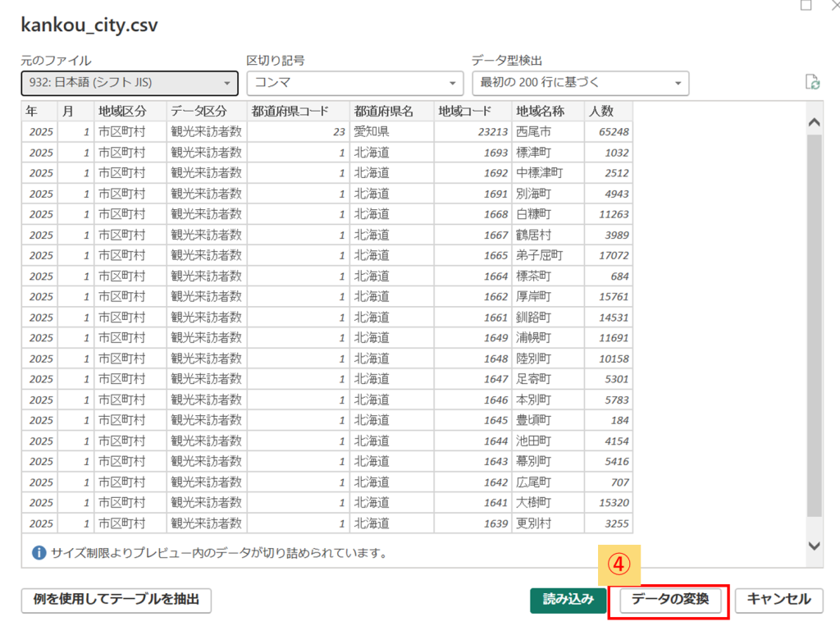Click the 人数 value 15761
Image resolution: width=840 pixels, height=626 pixels.
point(609,297)
